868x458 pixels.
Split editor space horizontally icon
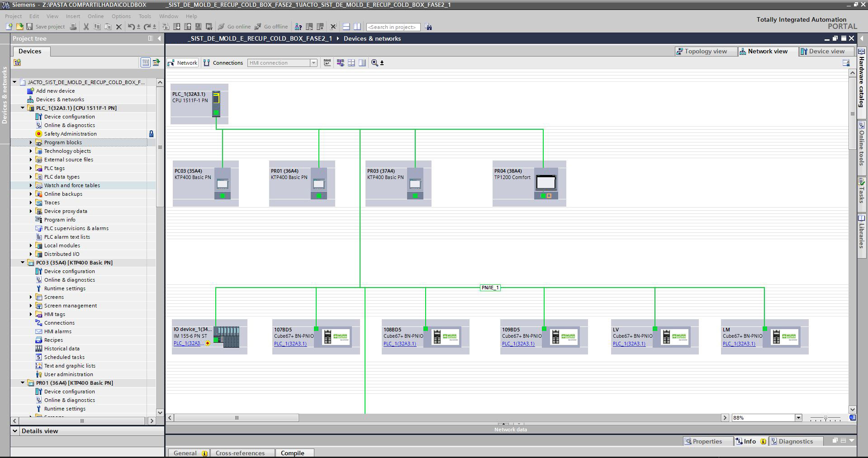[346, 27]
